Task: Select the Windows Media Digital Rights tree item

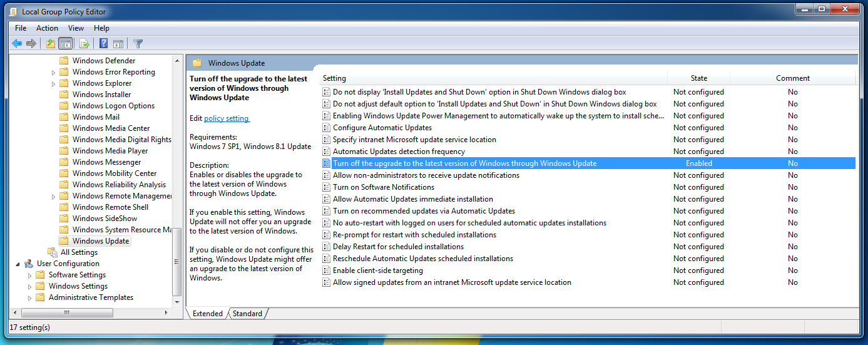Action: point(121,140)
